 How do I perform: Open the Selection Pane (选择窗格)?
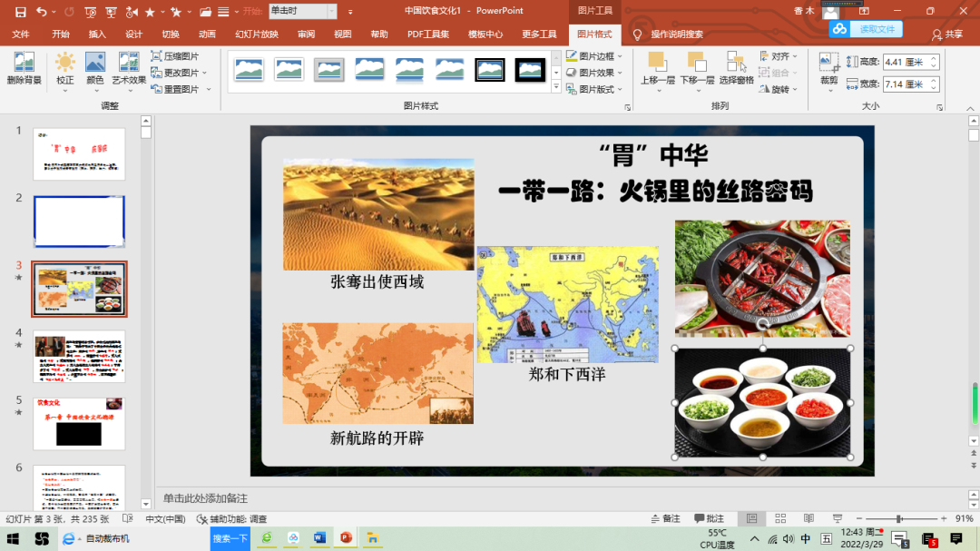(736, 68)
